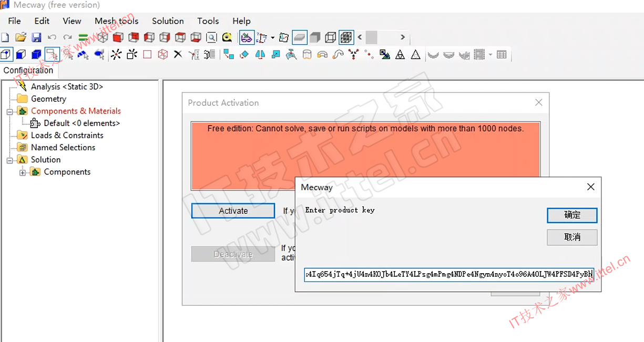Image resolution: width=644 pixels, height=342 pixels.
Task: Click the magnifier zoom-to-fit icon
Action: (211, 37)
